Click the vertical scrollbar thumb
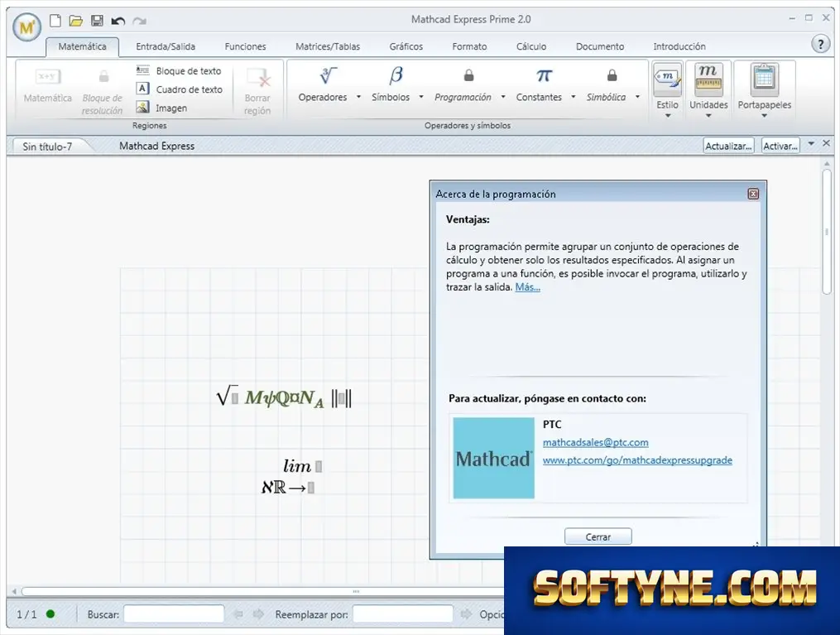This screenshot has width=840, height=635. [x=827, y=232]
